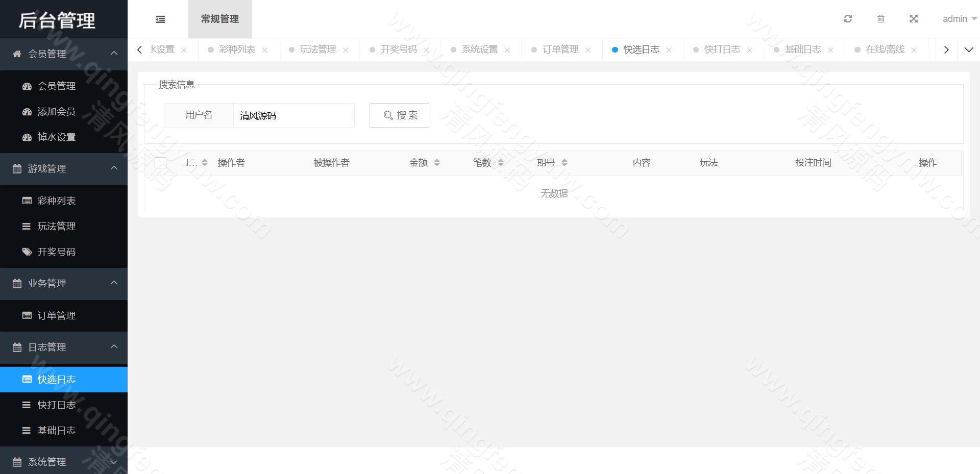
Task: Collapse the sidebar using the hamburger icon
Action: (x=160, y=19)
